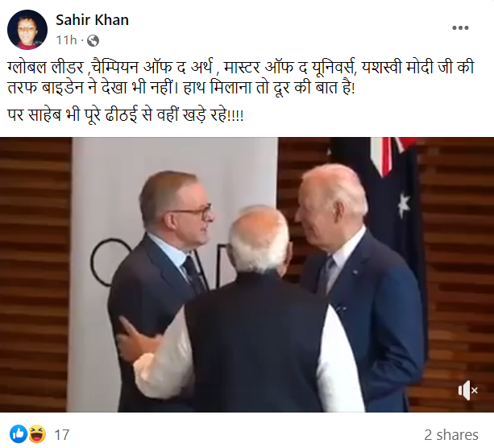View Sahir Khan's profile via name link

point(93,20)
